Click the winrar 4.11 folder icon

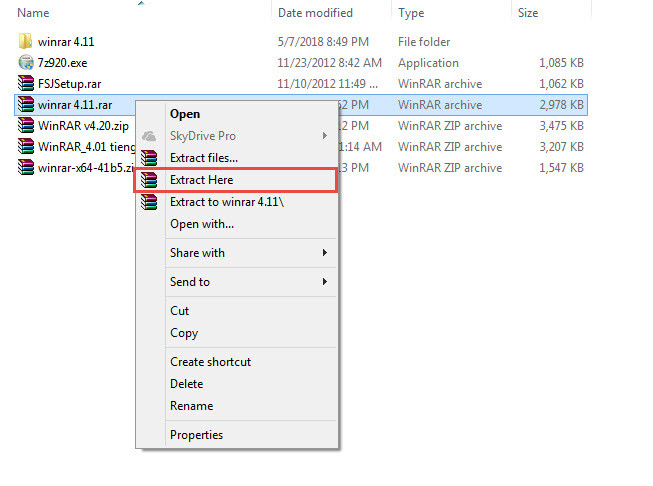click(x=25, y=41)
